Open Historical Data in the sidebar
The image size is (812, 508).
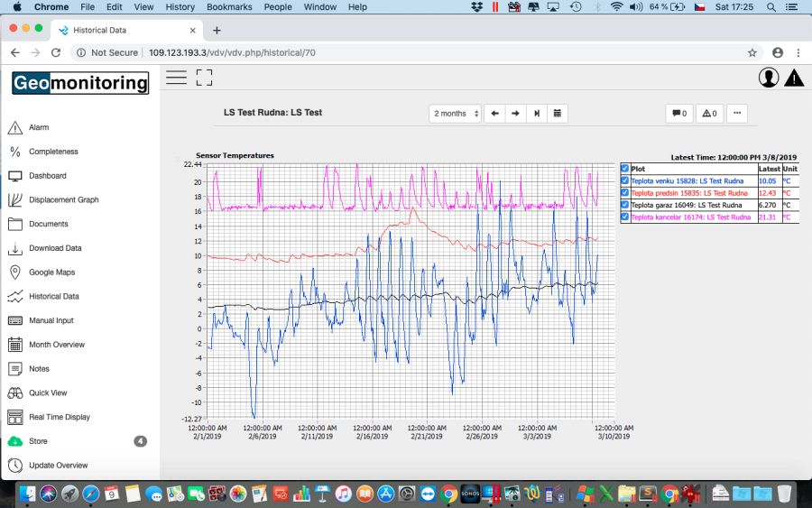point(54,296)
